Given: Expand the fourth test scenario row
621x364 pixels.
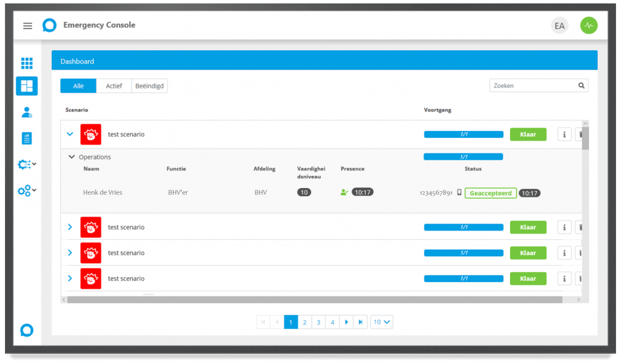Looking at the screenshot, I should [70, 278].
